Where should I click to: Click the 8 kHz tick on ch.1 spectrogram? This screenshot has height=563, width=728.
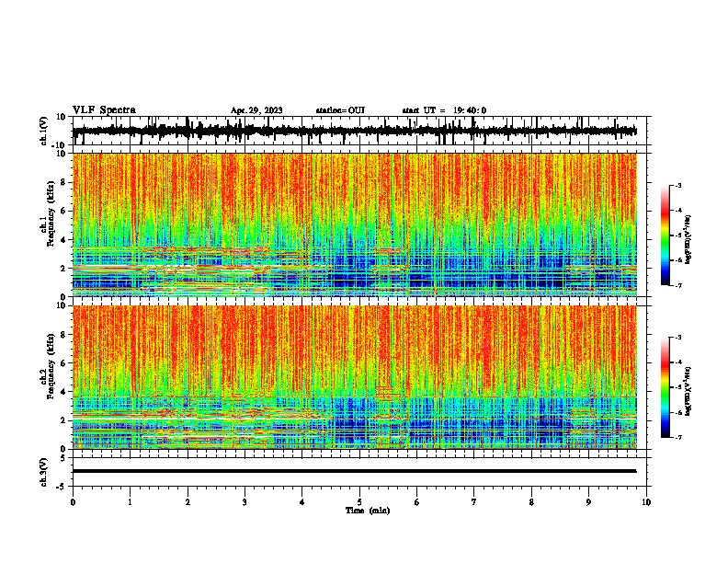click(x=63, y=182)
